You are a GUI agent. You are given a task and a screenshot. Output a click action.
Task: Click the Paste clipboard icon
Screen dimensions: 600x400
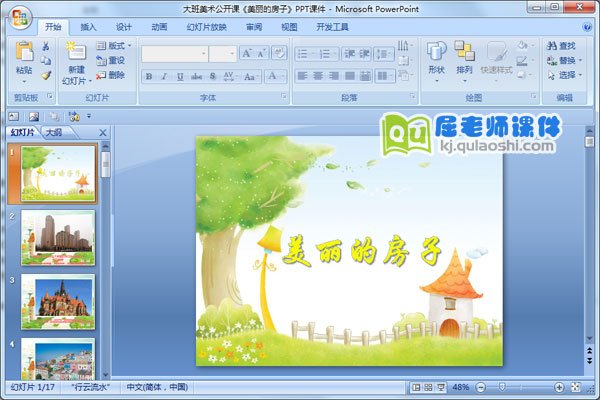[x=24, y=52]
